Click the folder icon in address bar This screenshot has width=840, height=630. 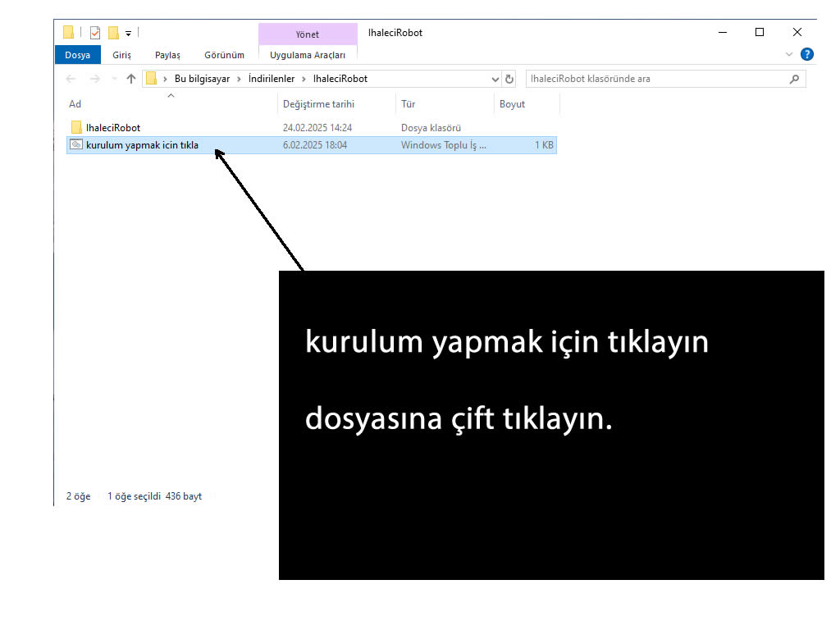(152, 79)
